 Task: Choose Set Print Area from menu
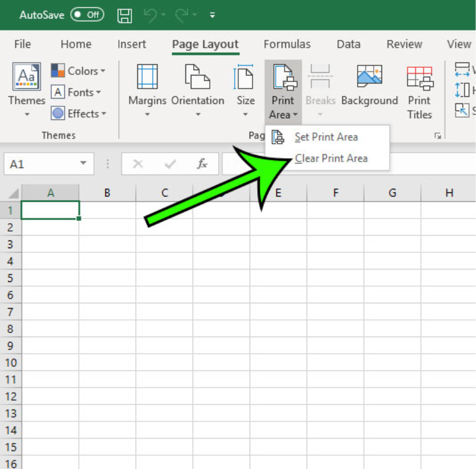tap(327, 137)
